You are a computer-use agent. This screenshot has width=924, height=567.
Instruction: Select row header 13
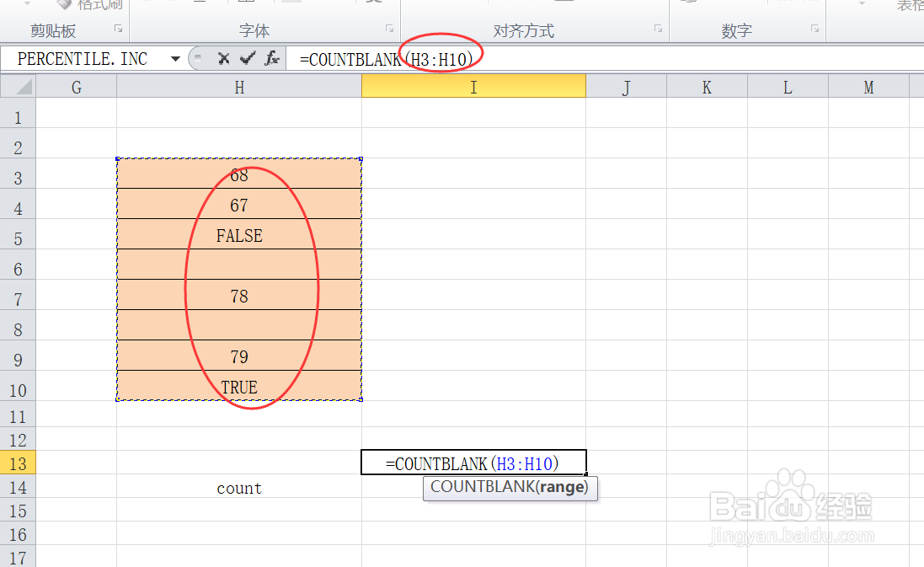point(17,463)
